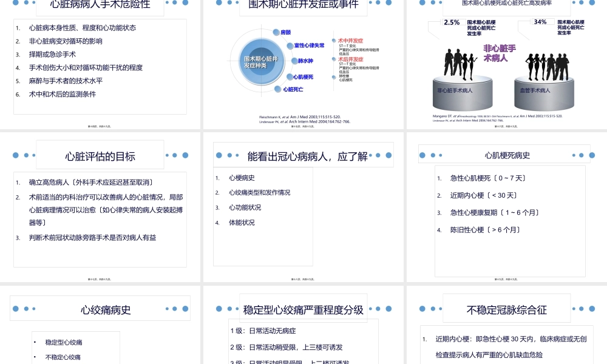Toggle the blue dot beside 心肌梗死病史 title
Screen dimensions: 607x364
pyautogui.click(x=424, y=155)
